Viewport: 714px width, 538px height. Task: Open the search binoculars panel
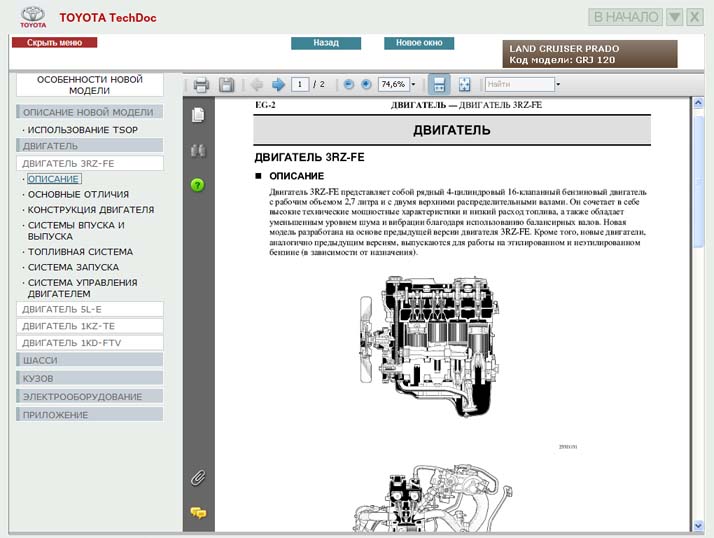click(x=198, y=150)
